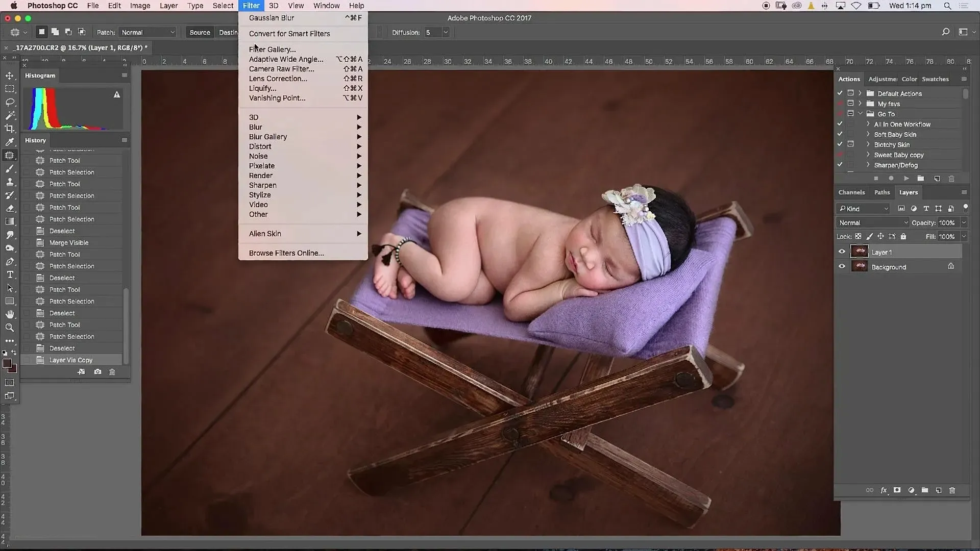This screenshot has height=551, width=980.
Task: Select the Rectangular Marquee tool
Action: click(x=10, y=89)
